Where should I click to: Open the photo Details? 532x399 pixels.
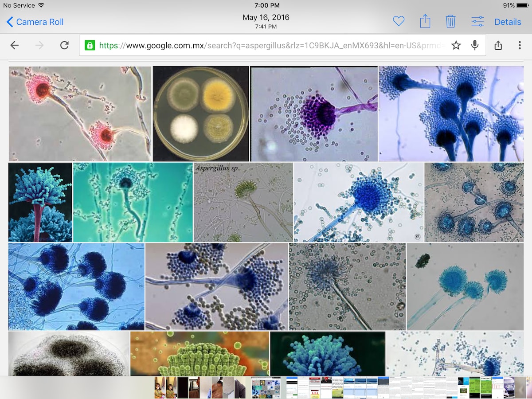(x=508, y=22)
